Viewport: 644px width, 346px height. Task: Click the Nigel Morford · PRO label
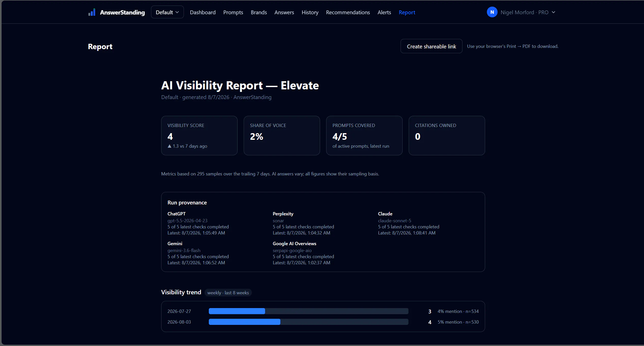pos(524,12)
